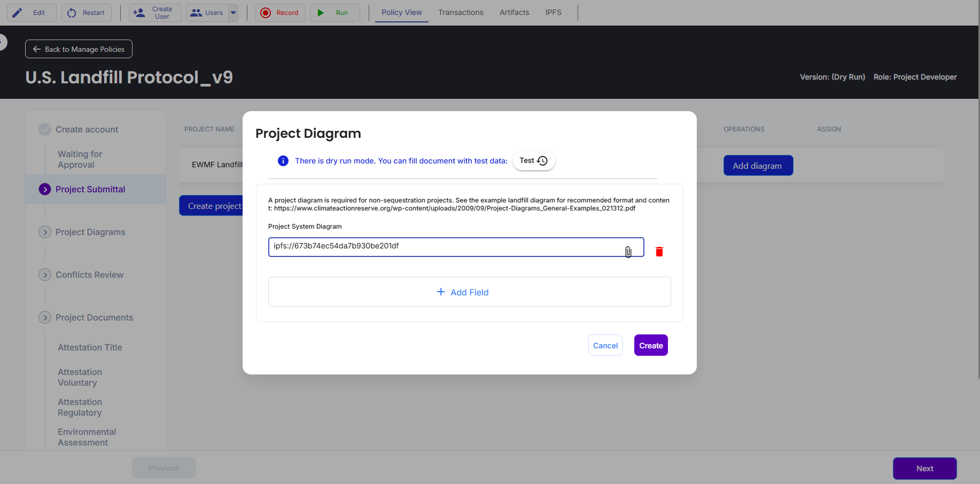Click the Create User toolbar button
The image size is (980, 484).
tap(155, 13)
